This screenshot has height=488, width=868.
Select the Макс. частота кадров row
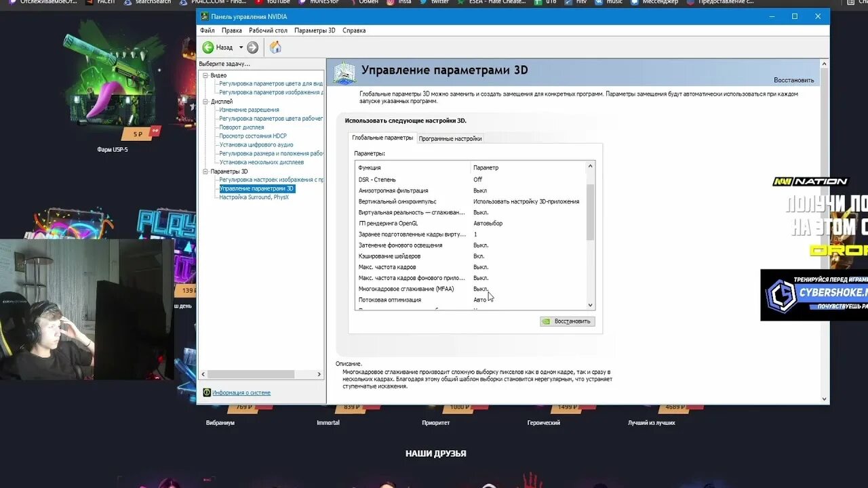(x=471, y=267)
